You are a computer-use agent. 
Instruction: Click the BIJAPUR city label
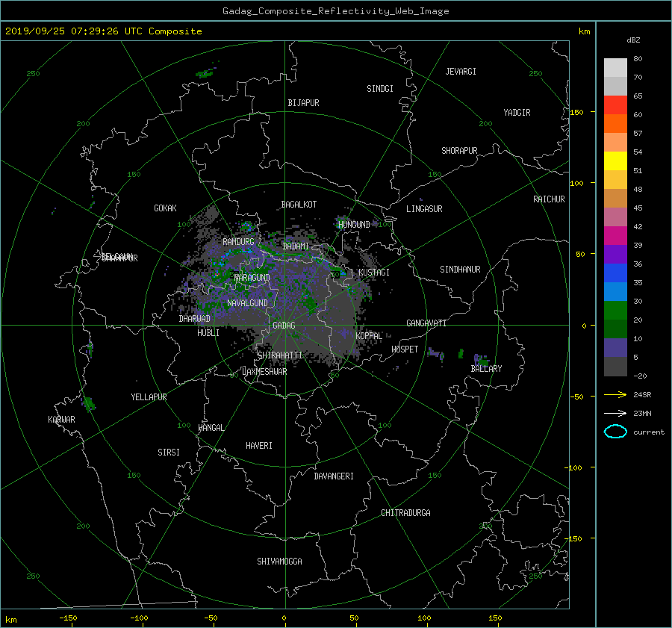303,103
